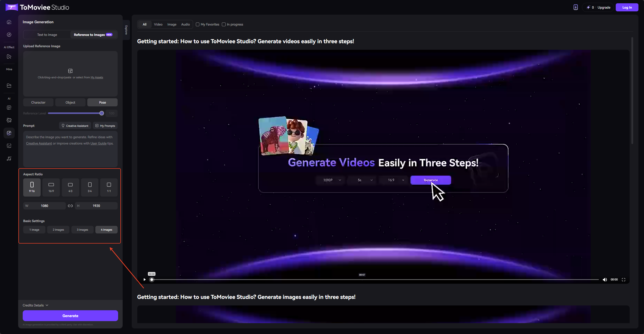The width and height of the screenshot is (644, 334).
Task: Click the credits sparkle icon in header
Action: pyautogui.click(x=588, y=7)
